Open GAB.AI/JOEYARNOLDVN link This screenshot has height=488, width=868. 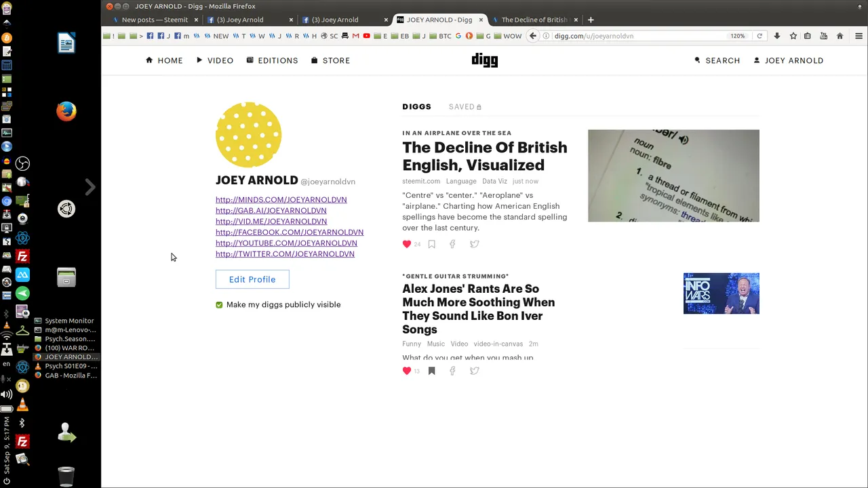(271, 210)
